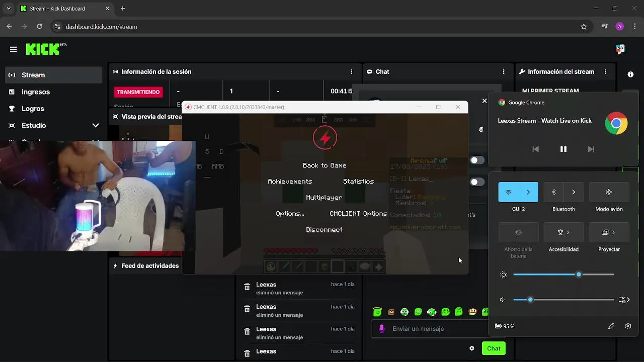Open Información de la sesión panel options
644x362 pixels.
[351, 72]
